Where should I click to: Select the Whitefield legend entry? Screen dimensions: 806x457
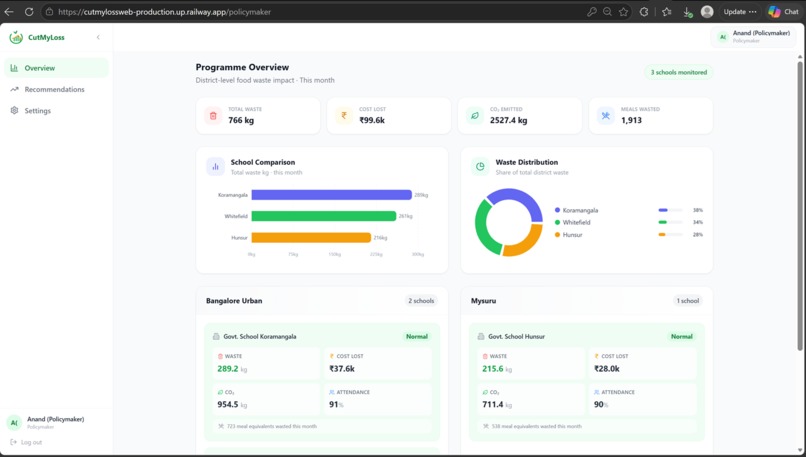(572, 223)
